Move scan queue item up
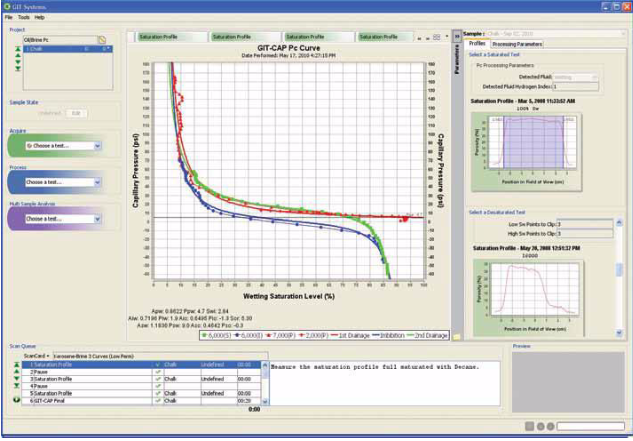Image resolution: width=633 pixels, height=441 pixels. click(17, 372)
